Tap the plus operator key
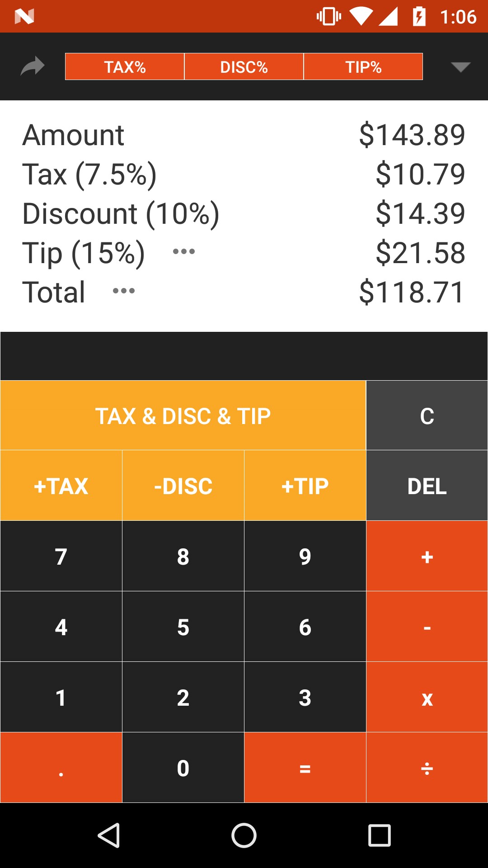 (427, 557)
